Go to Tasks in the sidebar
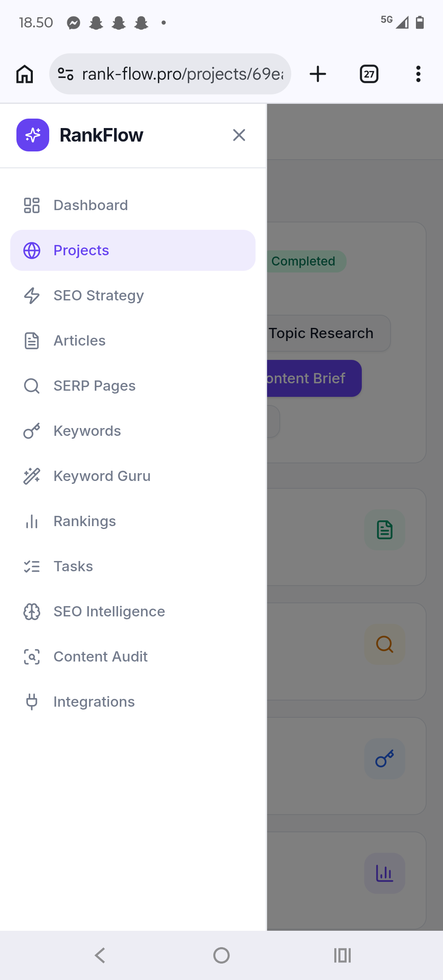Screen dimensions: 443x980 (73, 566)
